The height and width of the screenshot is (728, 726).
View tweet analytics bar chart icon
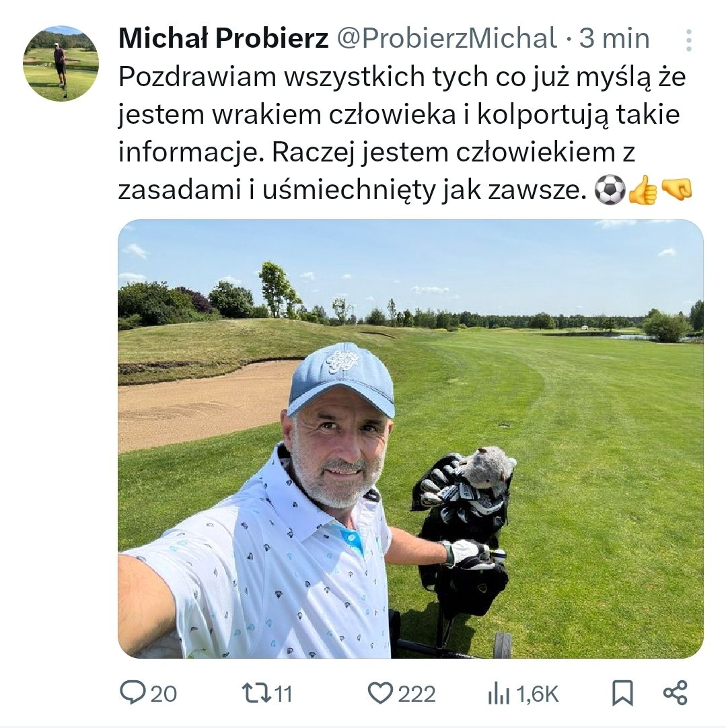pos(499,694)
